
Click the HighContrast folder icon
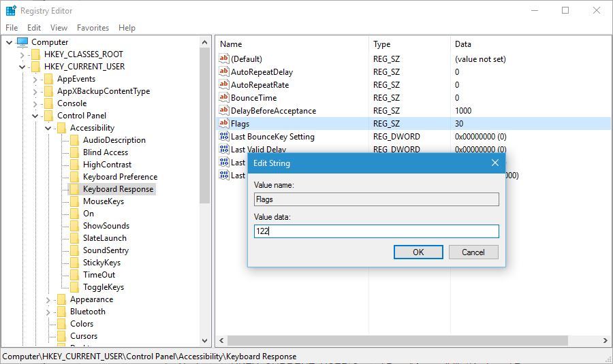pos(74,165)
